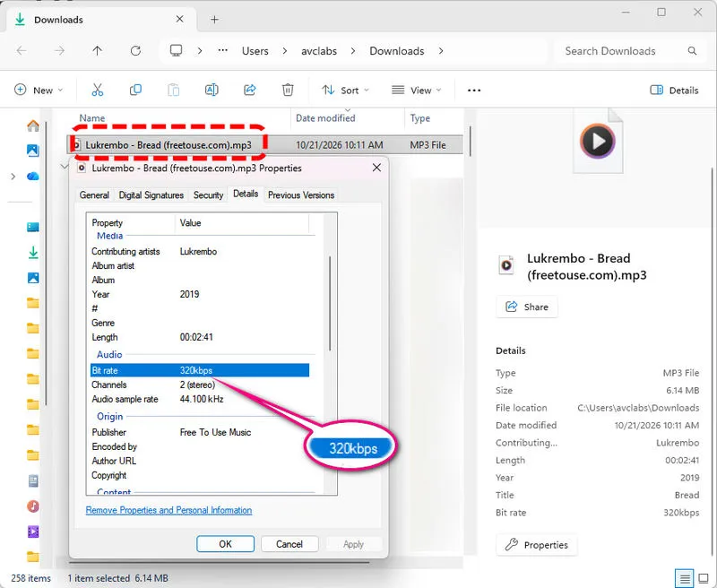The image size is (717, 588).
Task: Switch to the General tab in Properties
Action: [94, 195]
